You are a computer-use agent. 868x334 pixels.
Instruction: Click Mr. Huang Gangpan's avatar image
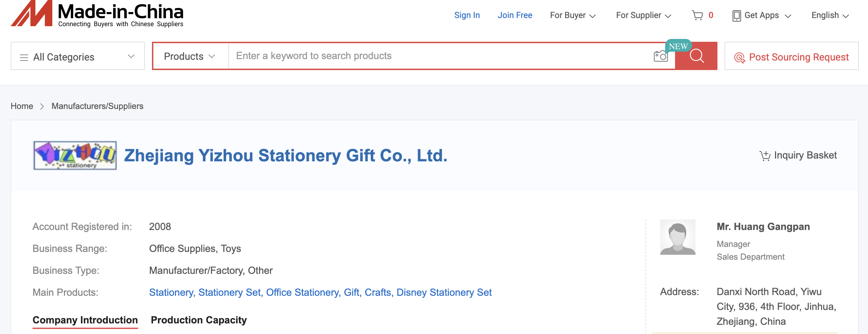[x=678, y=237]
